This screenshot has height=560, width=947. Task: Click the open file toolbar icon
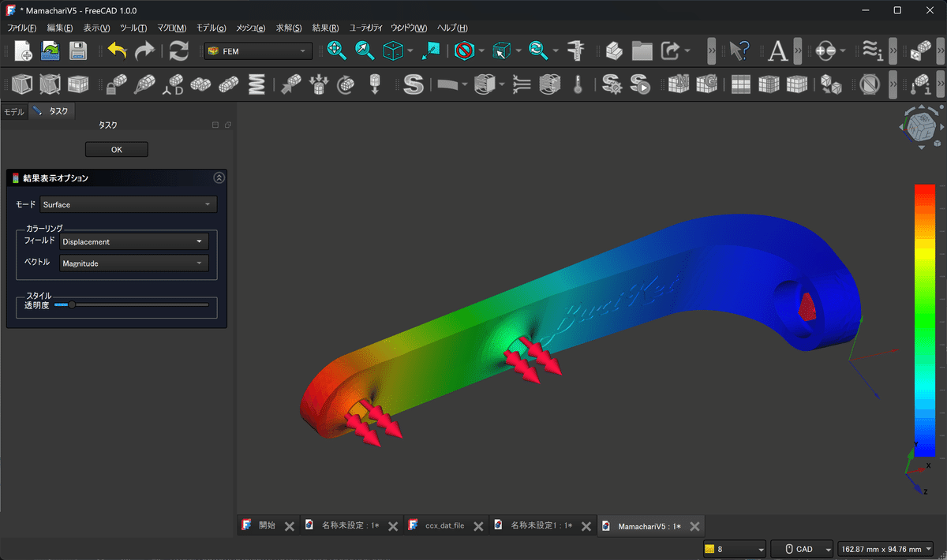pos(51,51)
